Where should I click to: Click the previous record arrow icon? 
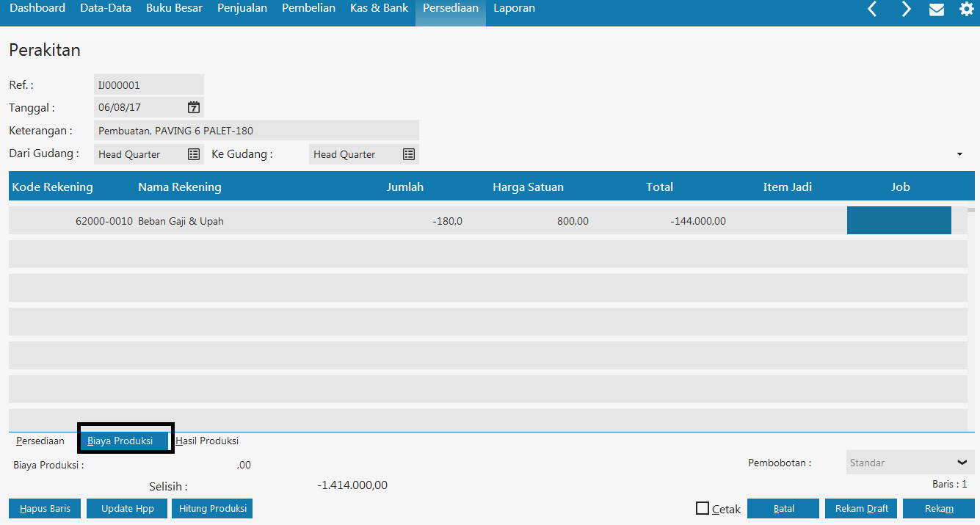coord(872,9)
